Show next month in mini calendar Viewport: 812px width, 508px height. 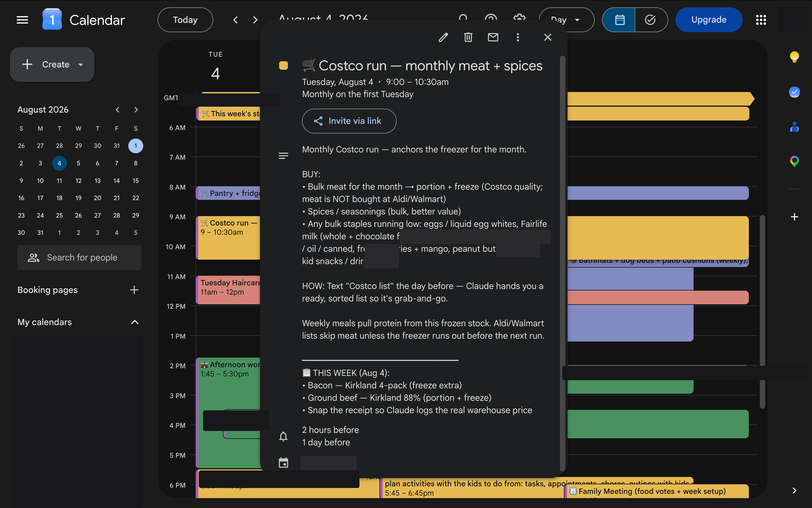click(x=136, y=110)
